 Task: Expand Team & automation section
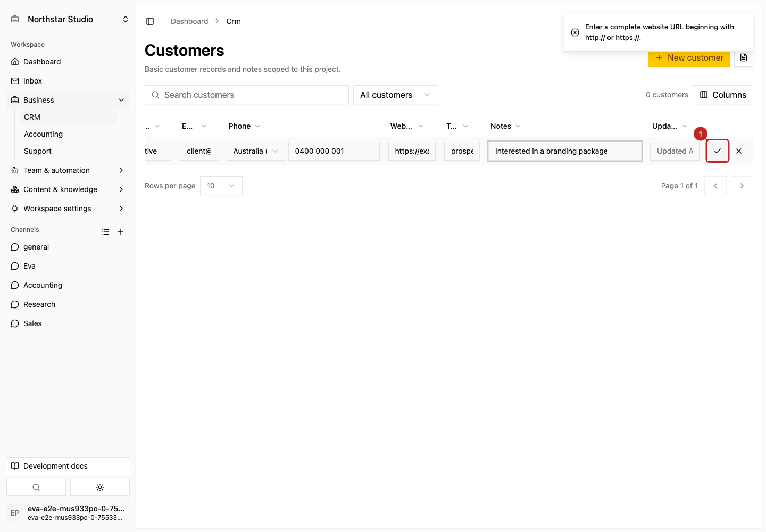(68, 170)
